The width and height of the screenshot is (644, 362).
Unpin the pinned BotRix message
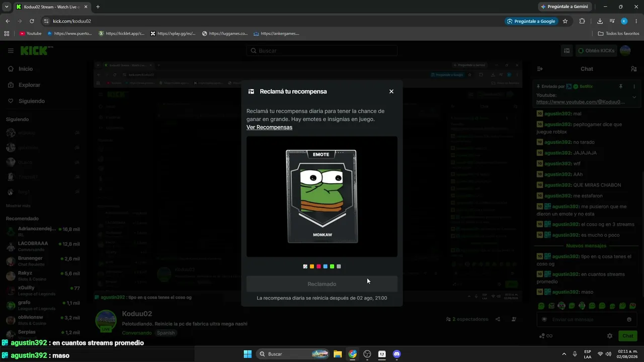621,86
